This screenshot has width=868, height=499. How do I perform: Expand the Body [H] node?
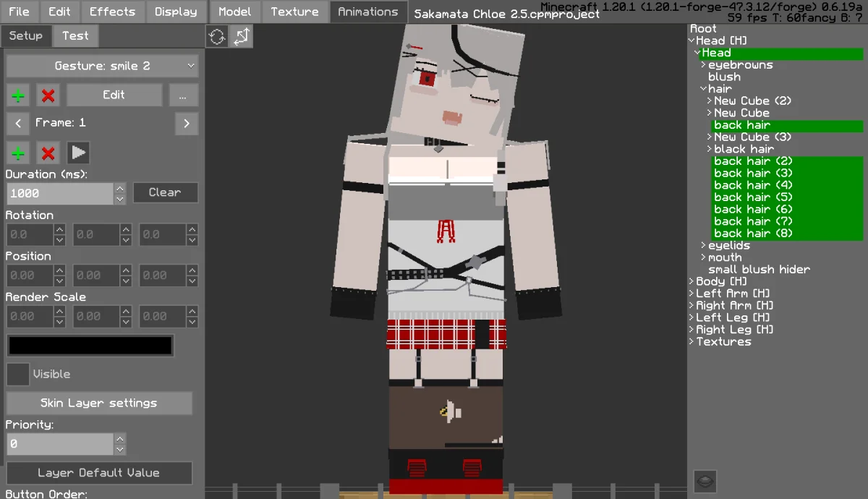tap(692, 281)
